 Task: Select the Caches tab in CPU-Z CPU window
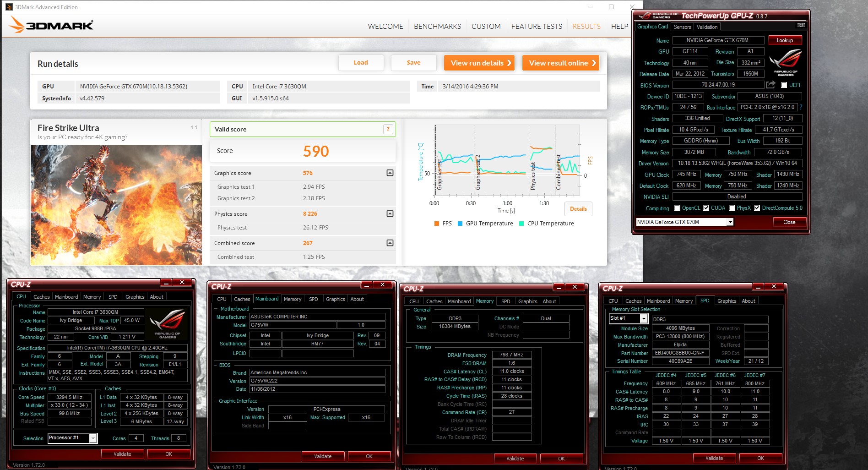[x=41, y=297]
